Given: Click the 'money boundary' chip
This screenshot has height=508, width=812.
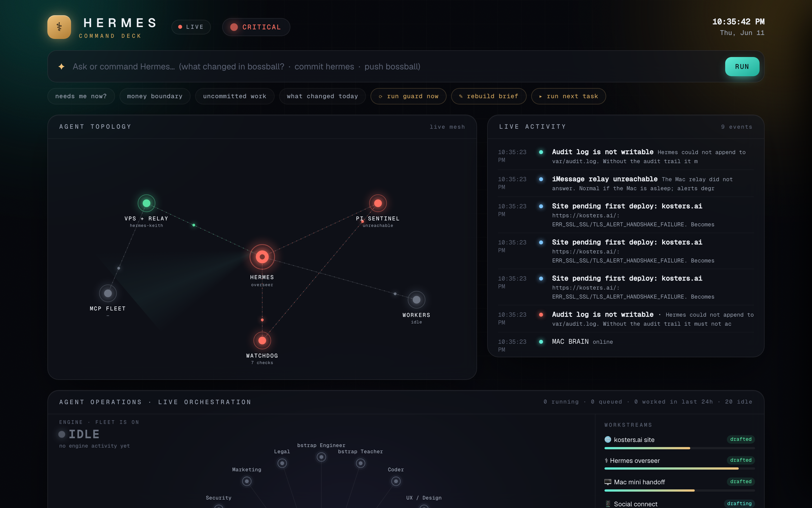Looking at the screenshot, I should coord(155,96).
